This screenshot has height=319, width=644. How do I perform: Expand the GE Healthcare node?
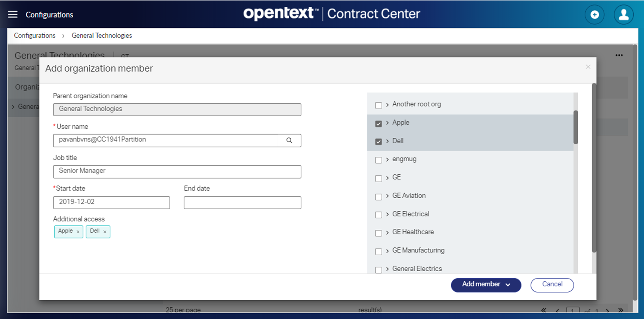coord(387,233)
